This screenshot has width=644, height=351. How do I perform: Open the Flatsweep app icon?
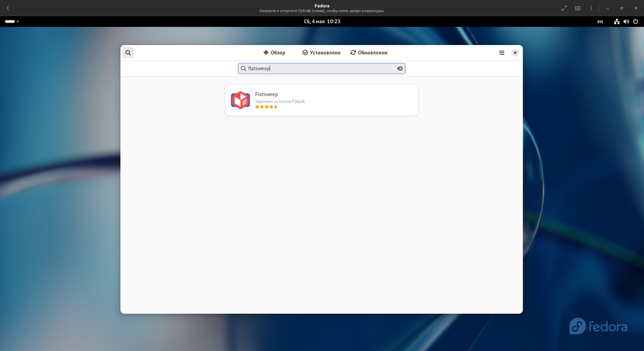[x=240, y=100]
